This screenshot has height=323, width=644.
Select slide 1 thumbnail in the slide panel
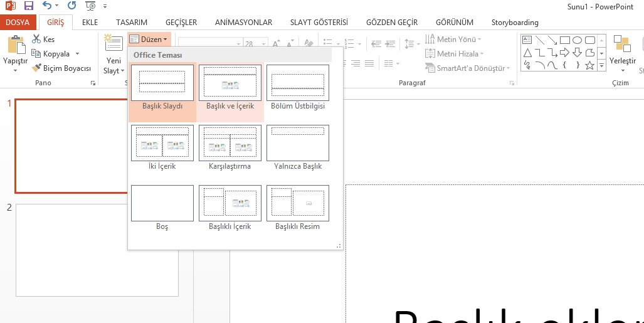click(x=71, y=146)
